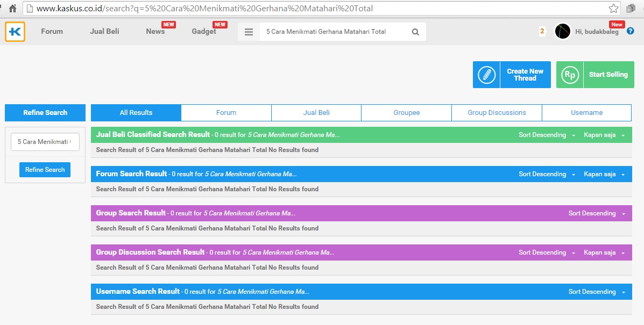Open Sort Descending dropdown in Group Discussion results
The height and width of the screenshot is (325, 644).
[547, 253]
